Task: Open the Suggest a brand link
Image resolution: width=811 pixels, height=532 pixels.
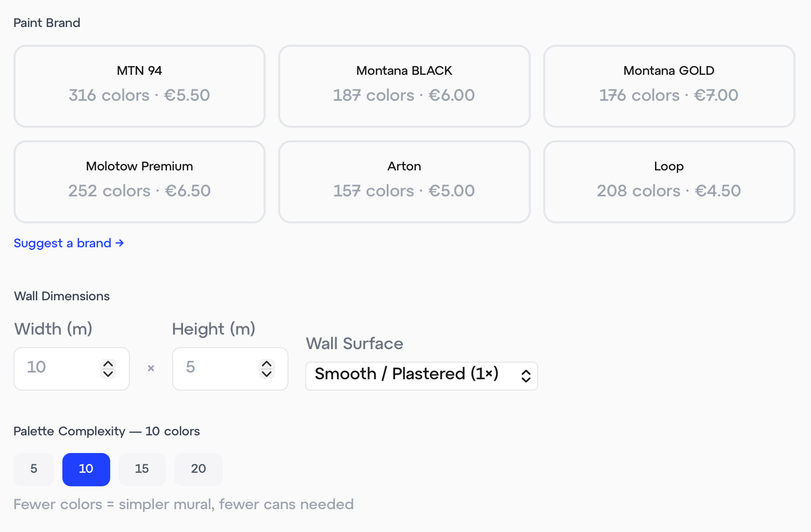Action: [62, 243]
